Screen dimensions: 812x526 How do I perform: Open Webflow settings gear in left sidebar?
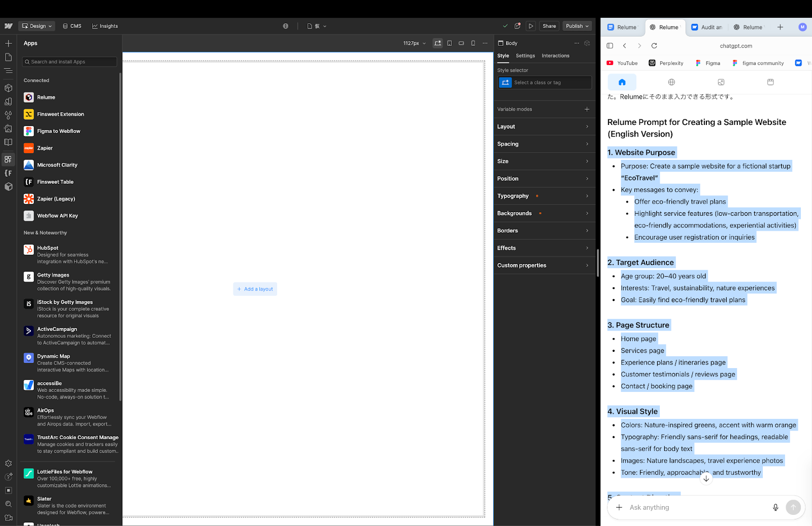pyautogui.click(x=8, y=464)
